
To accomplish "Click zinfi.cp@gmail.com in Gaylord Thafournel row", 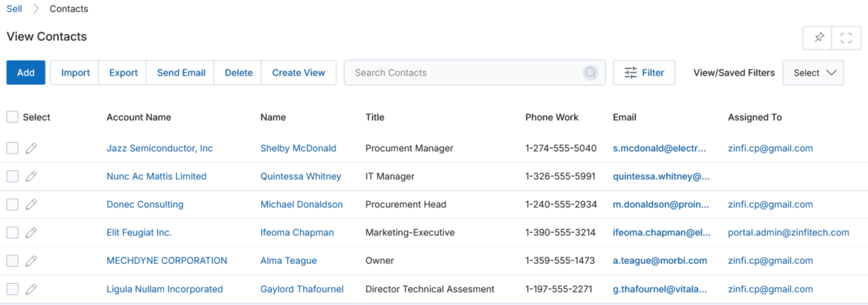I will pyautogui.click(x=770, y=289).
